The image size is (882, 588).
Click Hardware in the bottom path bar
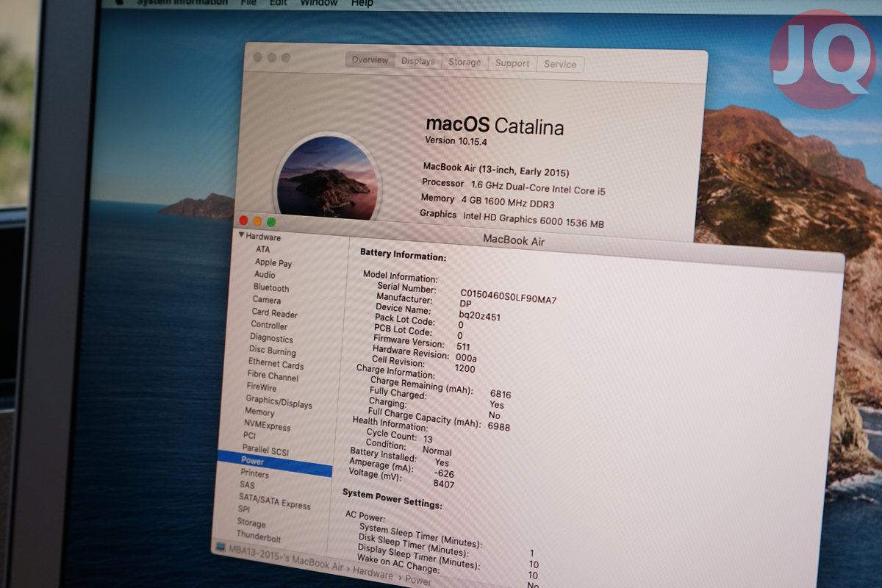coord(373,573)
